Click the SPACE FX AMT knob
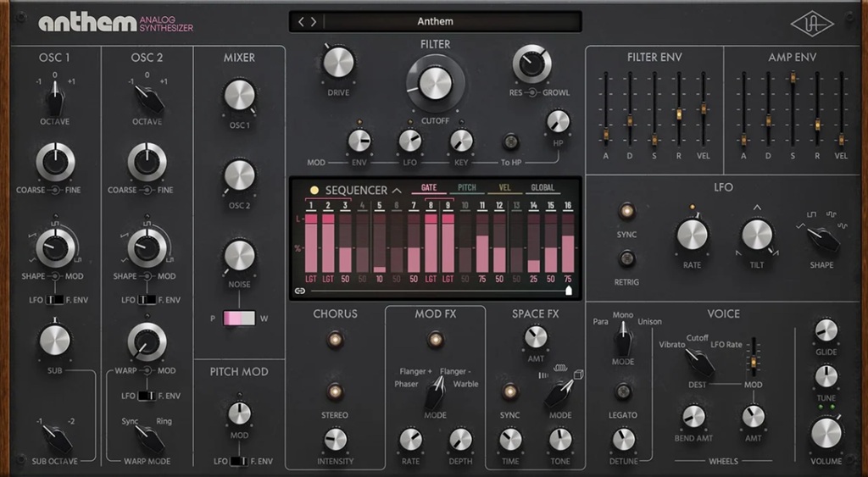 (x=536, y=337)
